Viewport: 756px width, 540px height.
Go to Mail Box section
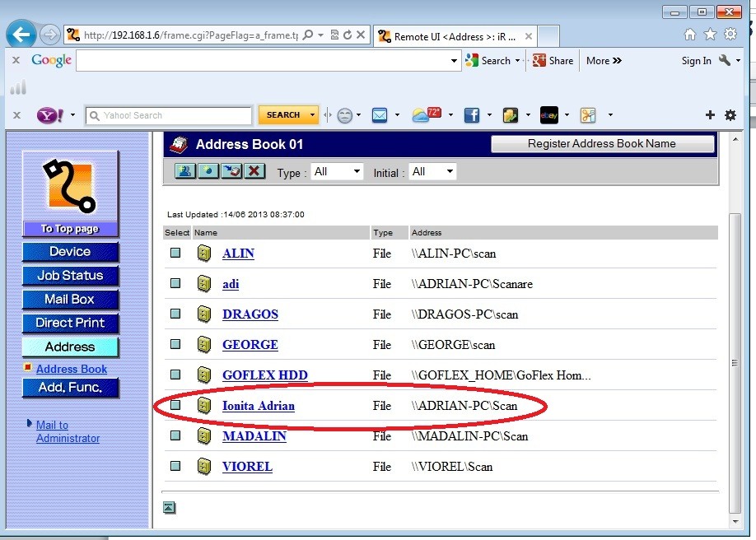coord(70,299)
